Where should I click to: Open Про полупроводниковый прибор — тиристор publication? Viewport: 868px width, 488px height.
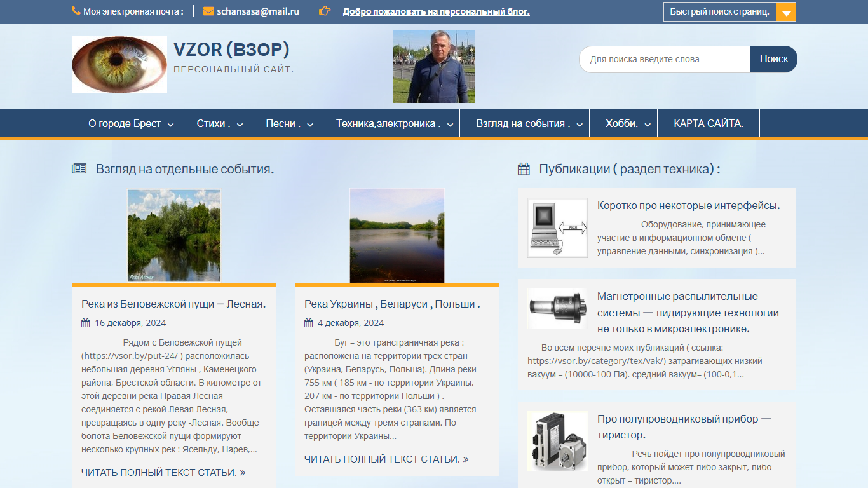[684, 427]
